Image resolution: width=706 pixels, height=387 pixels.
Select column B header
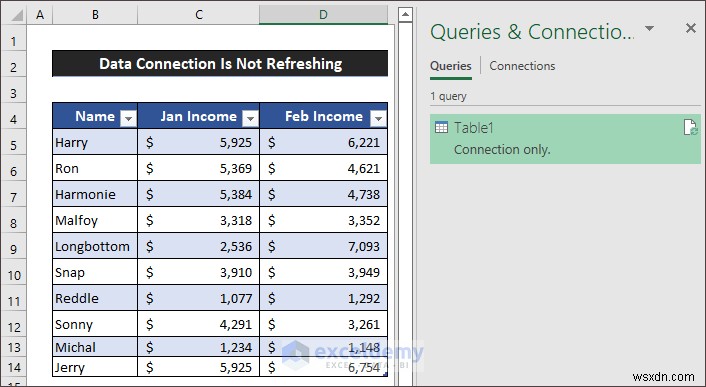[x=95, y=15]
